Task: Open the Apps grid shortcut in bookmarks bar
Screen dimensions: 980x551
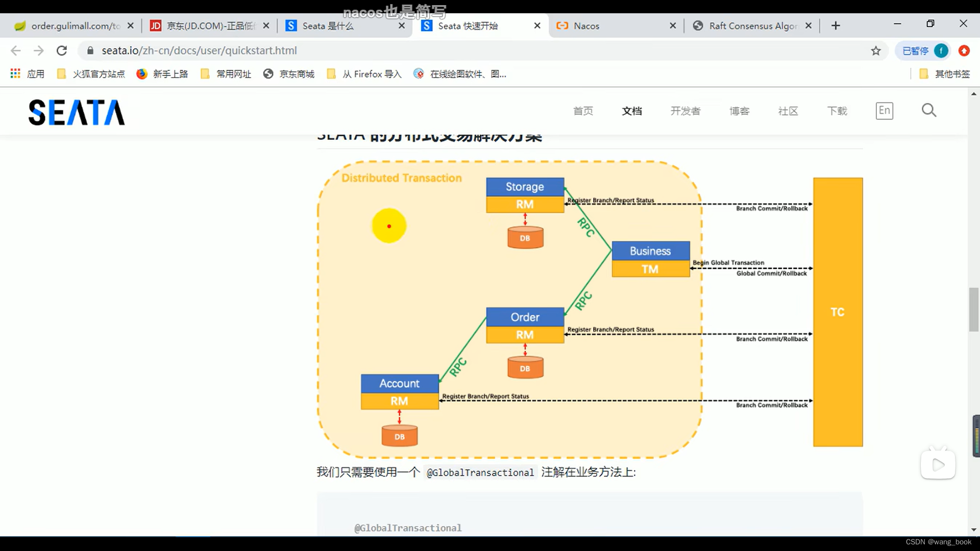Action: coord(28,74)
